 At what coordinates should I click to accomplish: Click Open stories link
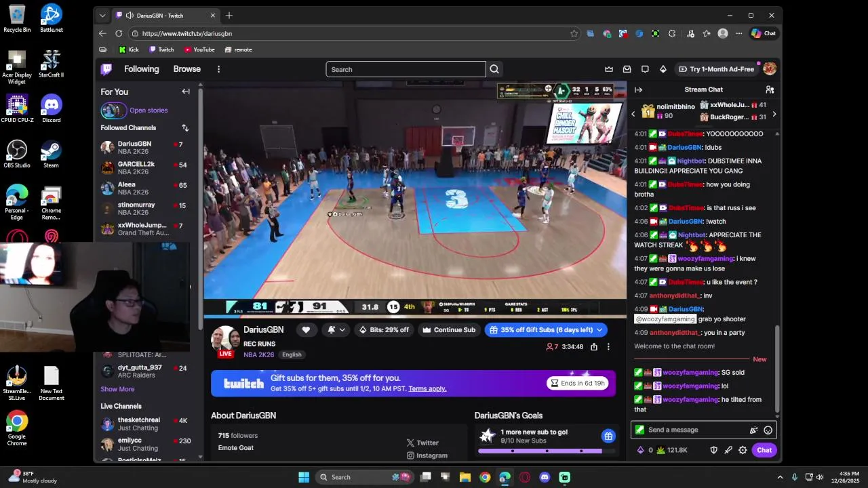149,110
